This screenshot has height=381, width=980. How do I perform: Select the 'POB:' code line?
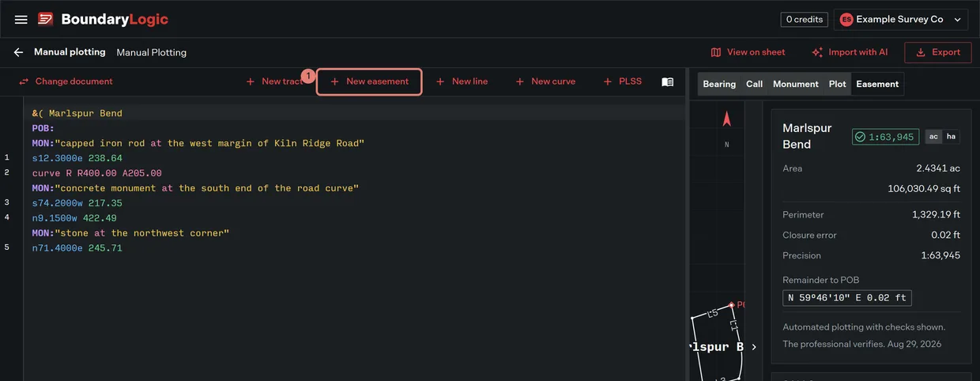[43, 128]
